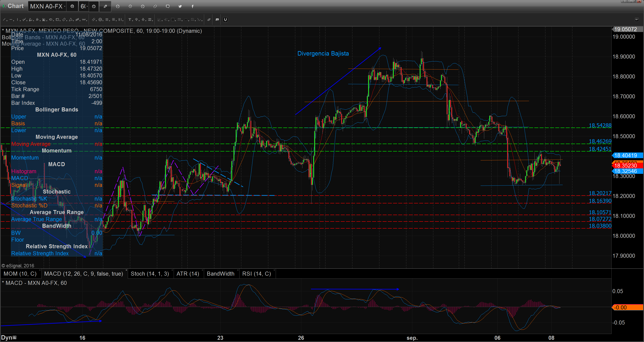Expand the label marker tool dropdown
The image size is (644, 342).
[x=153, y=21]
